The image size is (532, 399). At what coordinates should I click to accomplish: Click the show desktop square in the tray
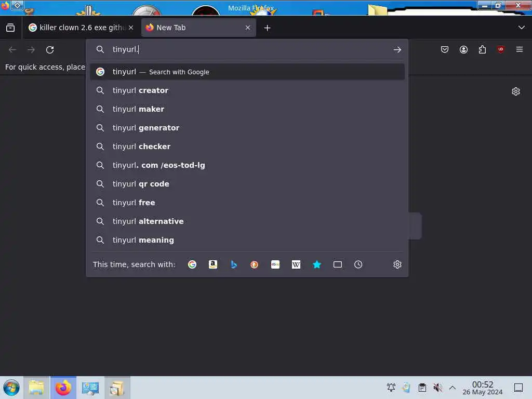[518, 388]
